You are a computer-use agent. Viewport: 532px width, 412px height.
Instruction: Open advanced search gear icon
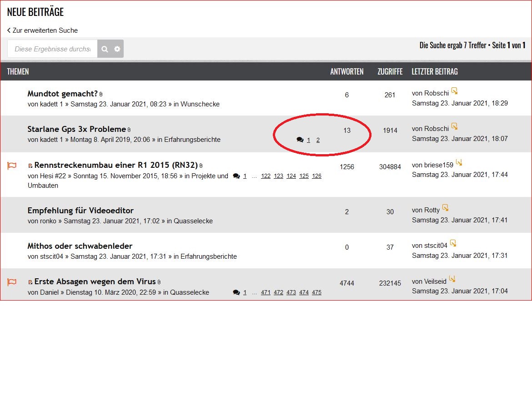117,49
